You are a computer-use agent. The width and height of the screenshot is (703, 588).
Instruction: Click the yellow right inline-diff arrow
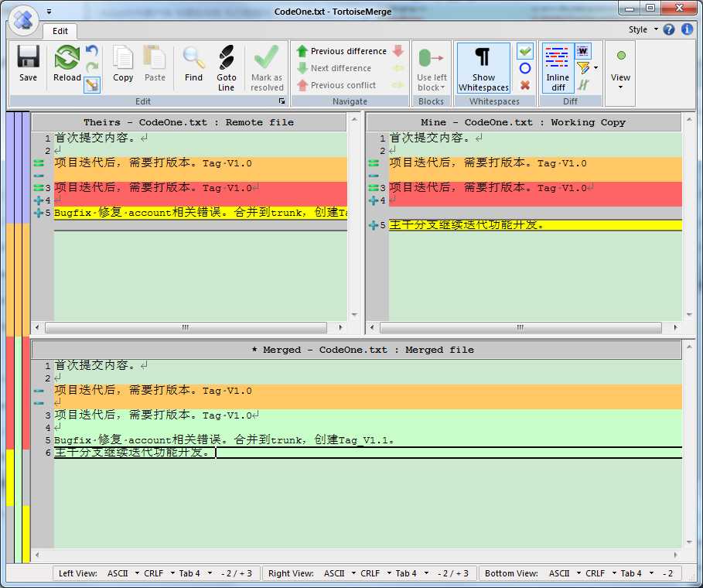(398, 85)
